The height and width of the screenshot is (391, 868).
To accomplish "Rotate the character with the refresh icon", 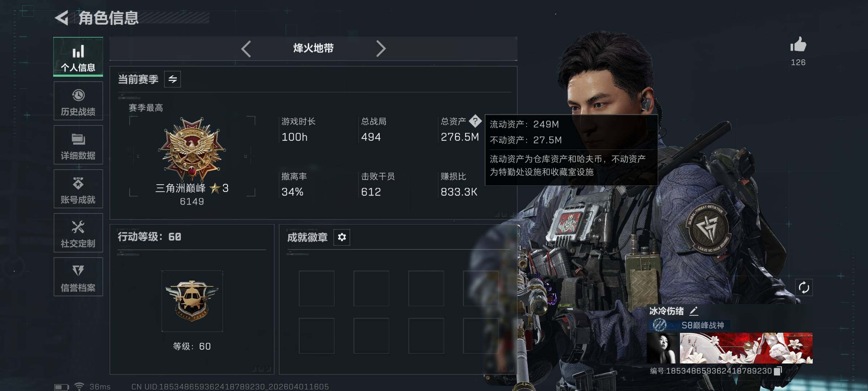I will click(x=804, y=288).
